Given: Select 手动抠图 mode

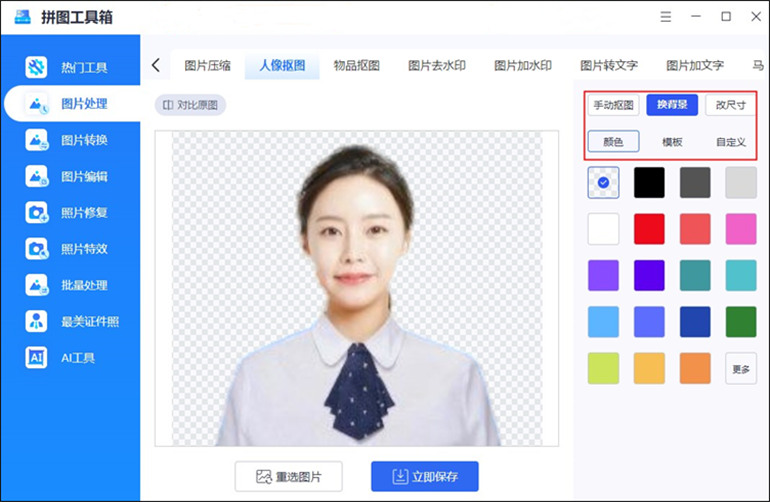Looking at the screenshot, I should pyautogui.click(x=613, y=105).
